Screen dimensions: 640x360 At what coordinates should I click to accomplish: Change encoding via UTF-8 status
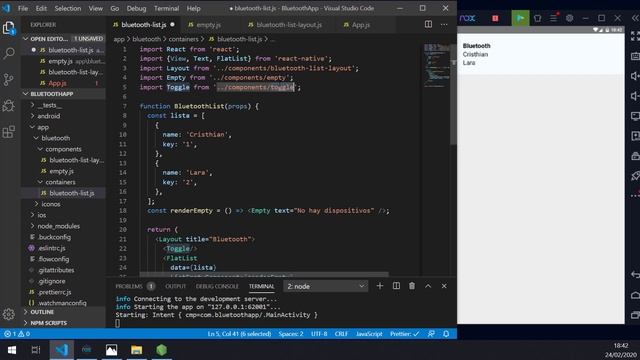coord(319,334)
